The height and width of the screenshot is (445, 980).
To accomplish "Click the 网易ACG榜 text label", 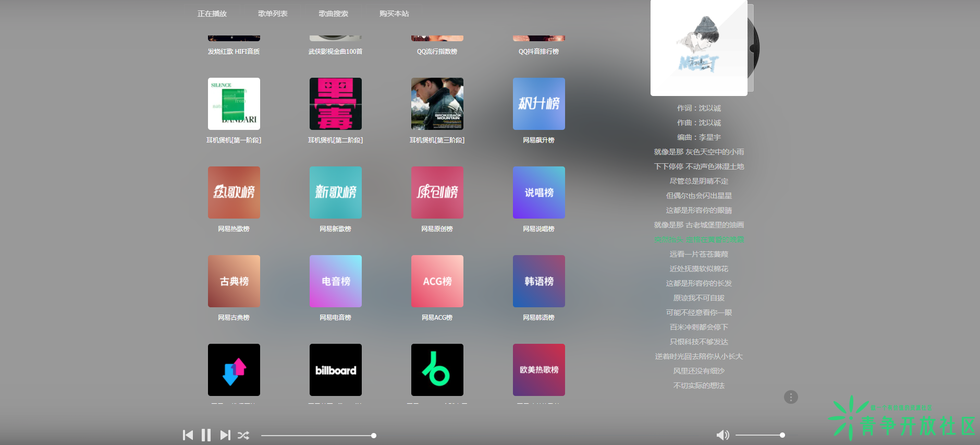I will [437, 318].
